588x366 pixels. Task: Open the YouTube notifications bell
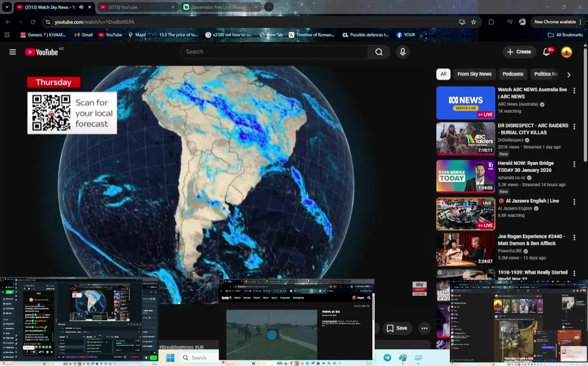coord(547,52)
